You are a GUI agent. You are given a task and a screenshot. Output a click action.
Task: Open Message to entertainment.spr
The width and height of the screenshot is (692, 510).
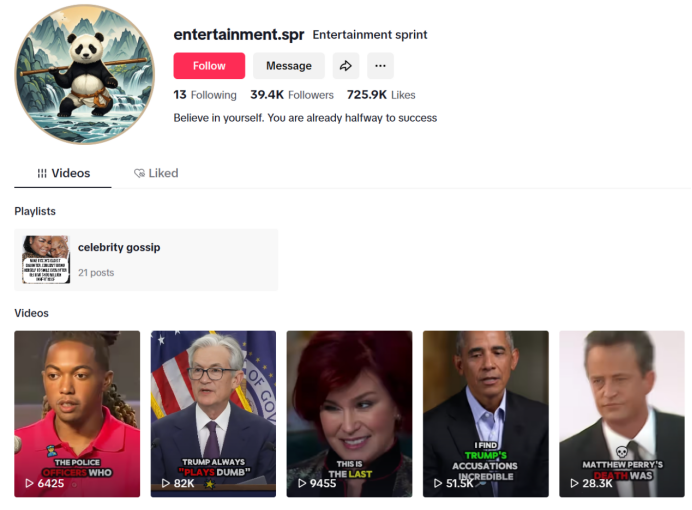point(289,66)
